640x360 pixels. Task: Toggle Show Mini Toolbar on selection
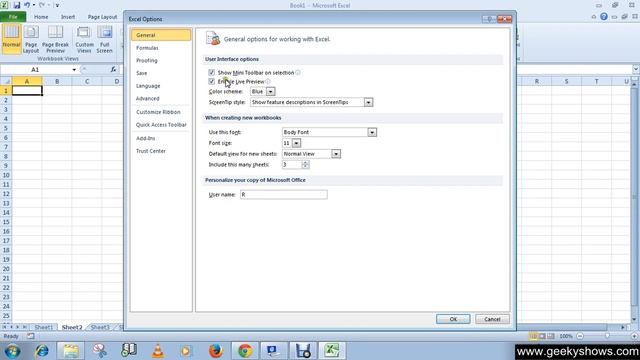click(211, 73)
